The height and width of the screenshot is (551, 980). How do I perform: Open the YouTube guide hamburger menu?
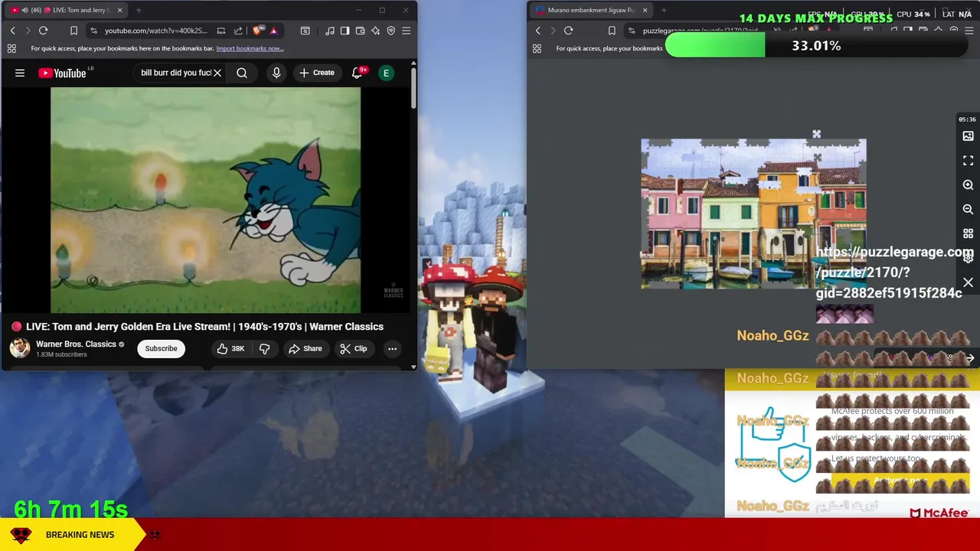pyautogui.click(x=20, y=73)
